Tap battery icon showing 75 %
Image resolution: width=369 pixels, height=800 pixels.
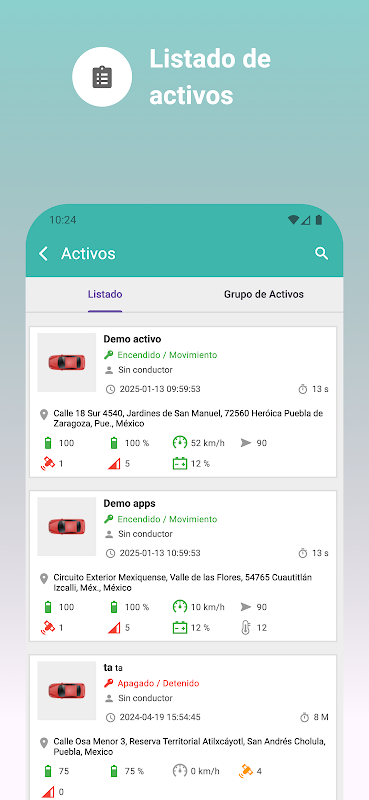(x=114, y=771)
